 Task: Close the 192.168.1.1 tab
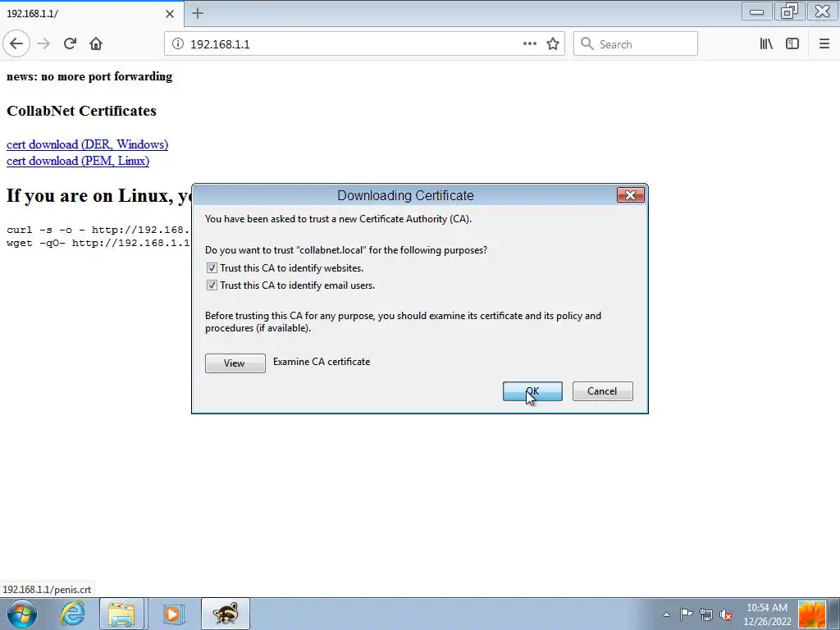tap(169, 14)
